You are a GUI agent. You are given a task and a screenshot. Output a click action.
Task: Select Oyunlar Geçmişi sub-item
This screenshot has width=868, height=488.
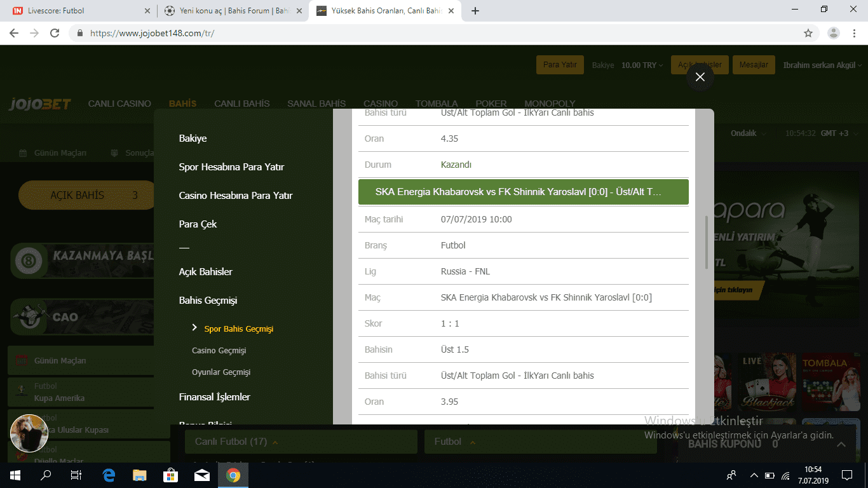click(x=221, y=372)
